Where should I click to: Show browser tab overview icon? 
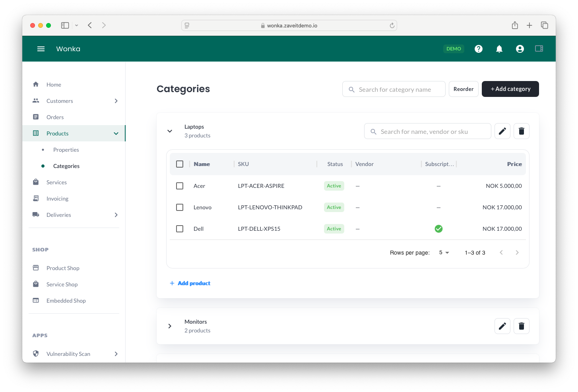coord(545,25)
